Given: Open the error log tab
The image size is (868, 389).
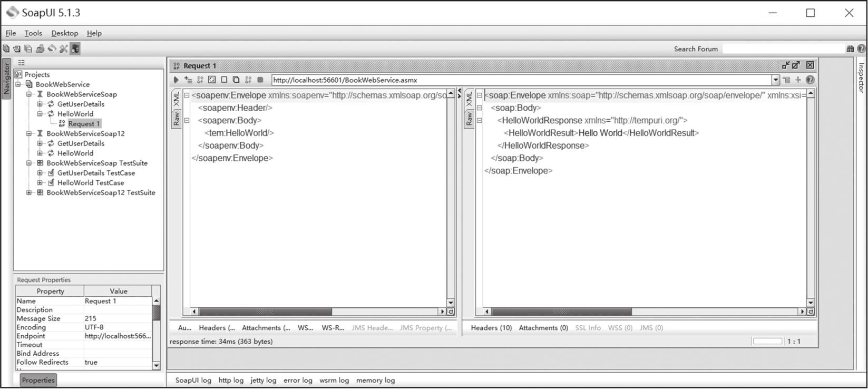Looking at the screenshot, I should pyautogui.click(x=298, y=380).
